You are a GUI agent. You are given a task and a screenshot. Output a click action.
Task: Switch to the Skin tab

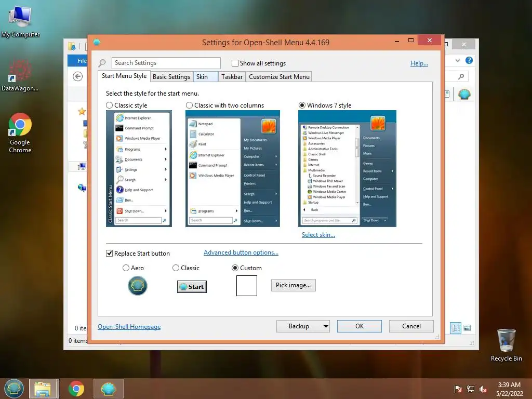tap(205, 77)
